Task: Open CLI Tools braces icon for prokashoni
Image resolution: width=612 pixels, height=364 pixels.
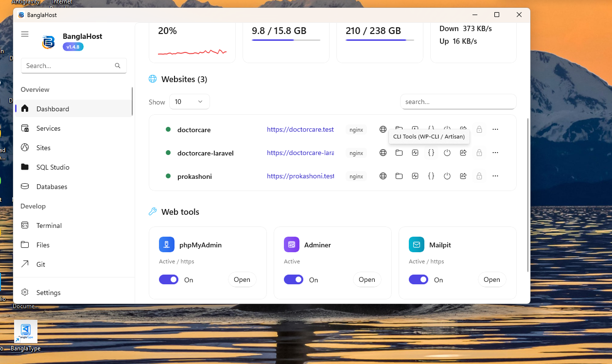Action: tap(431, 176)
